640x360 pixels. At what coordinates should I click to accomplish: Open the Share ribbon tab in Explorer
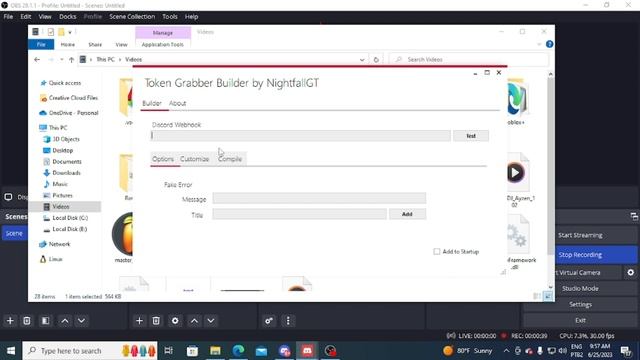click(x=95, y=44)
